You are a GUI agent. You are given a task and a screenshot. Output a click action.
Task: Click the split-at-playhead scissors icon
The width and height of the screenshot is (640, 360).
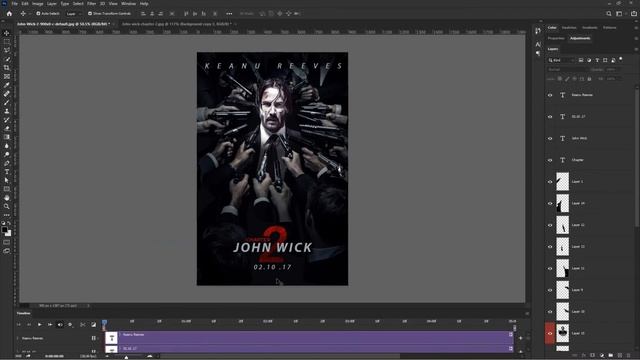point(83,324)
